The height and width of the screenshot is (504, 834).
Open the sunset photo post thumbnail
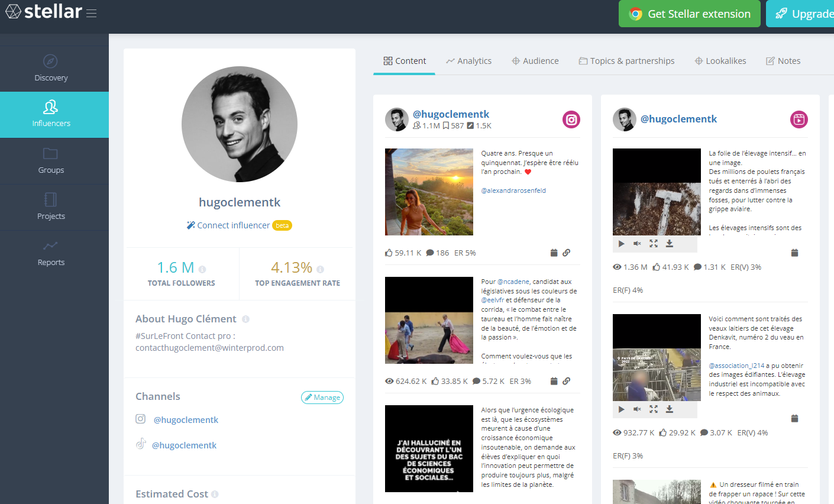click(x=429, y=192)
